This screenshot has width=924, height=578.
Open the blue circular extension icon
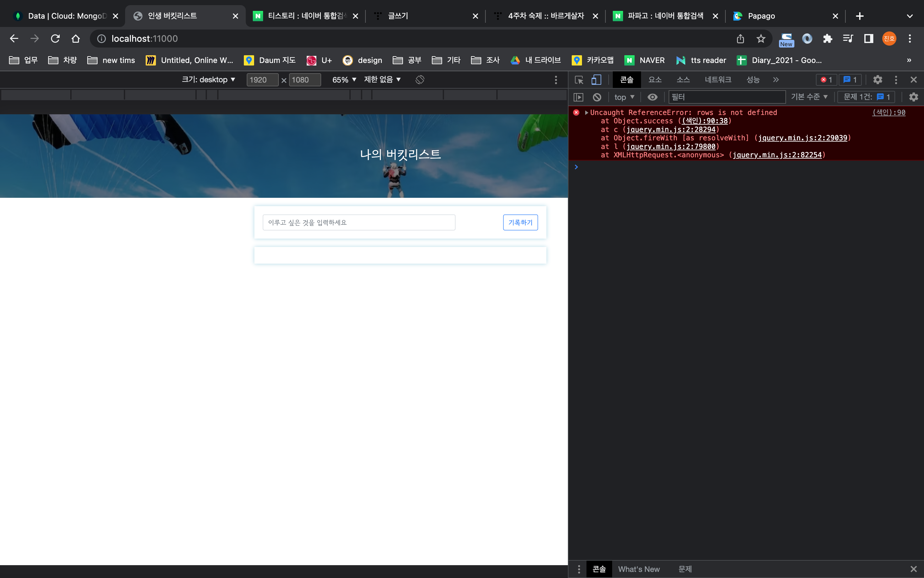click(807, 39)
